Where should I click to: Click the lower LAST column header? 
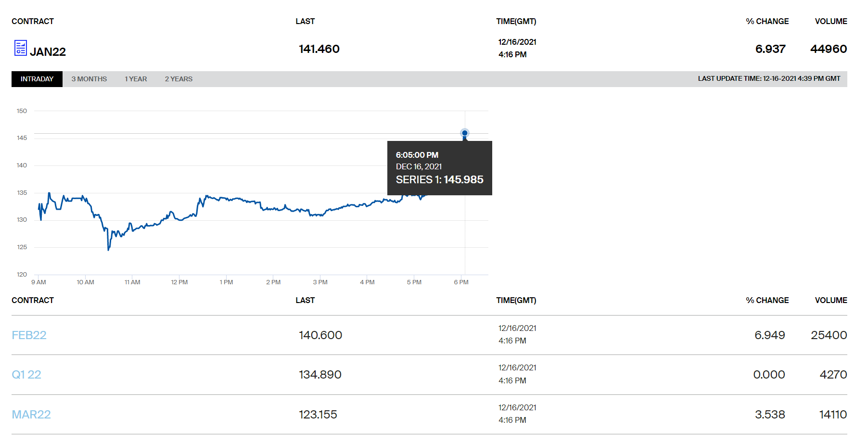point(305,300)
